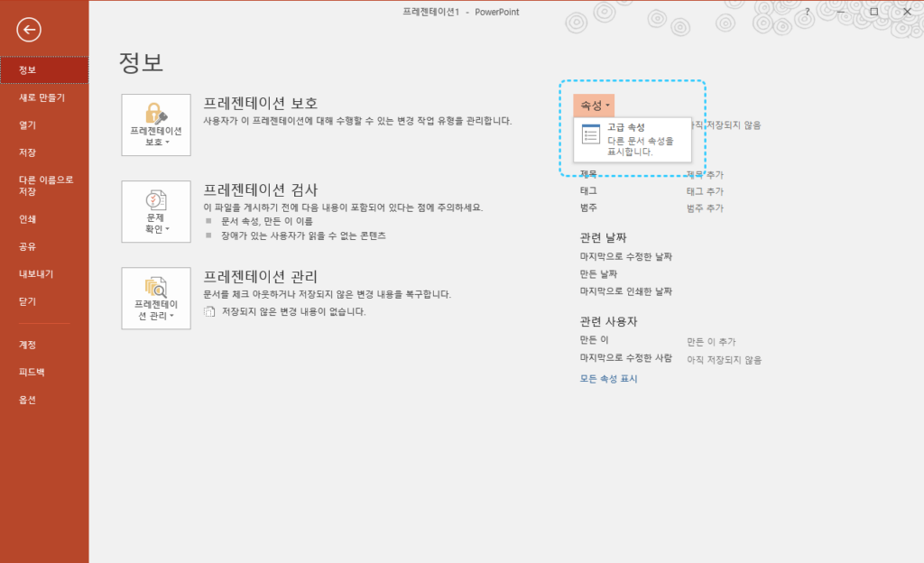Click the lock icon for 프레젠테이션 보호
This screenshot has height=563, width=924.
click(156, 113)
